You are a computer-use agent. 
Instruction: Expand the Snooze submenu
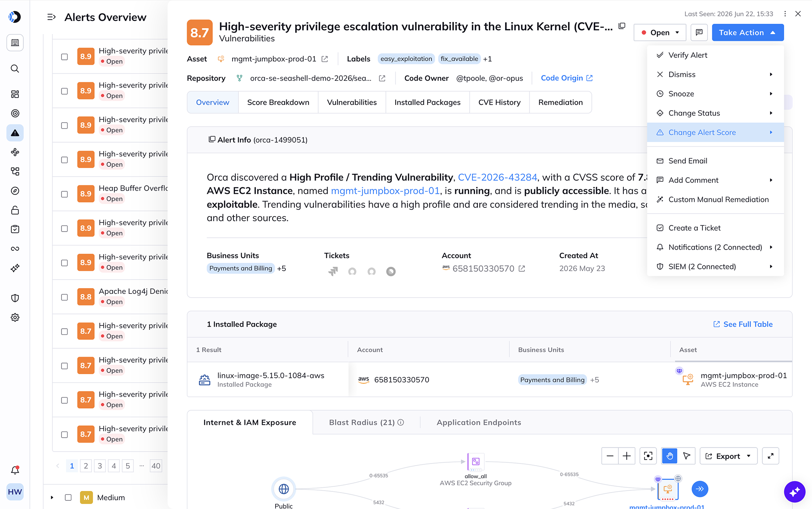[x=715, y=94]
